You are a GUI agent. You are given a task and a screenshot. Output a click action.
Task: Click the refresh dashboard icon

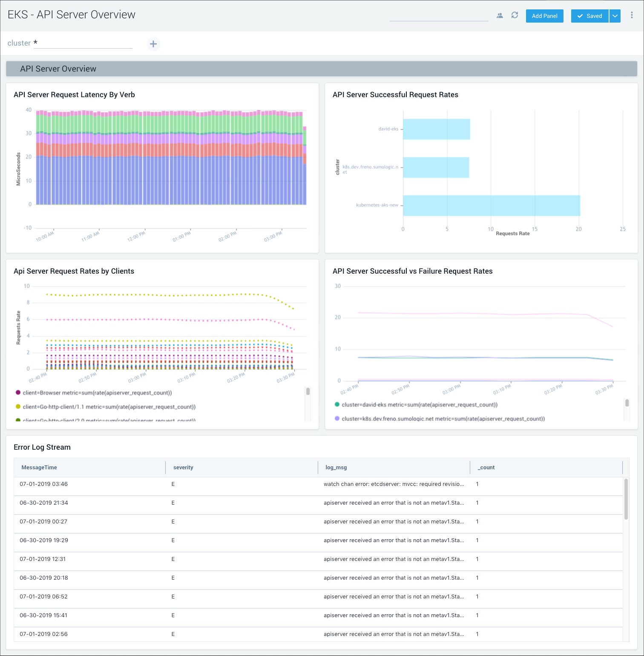515,15
